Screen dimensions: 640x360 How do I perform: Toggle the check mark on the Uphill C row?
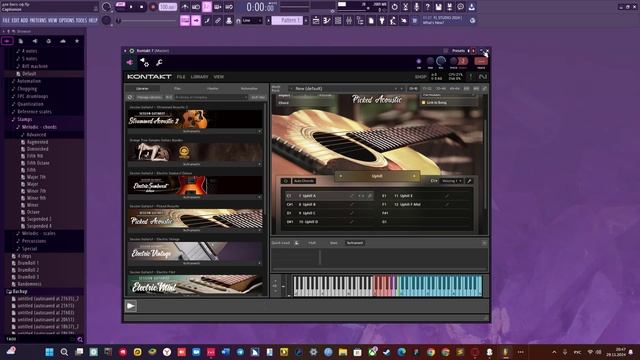[351, 213]
